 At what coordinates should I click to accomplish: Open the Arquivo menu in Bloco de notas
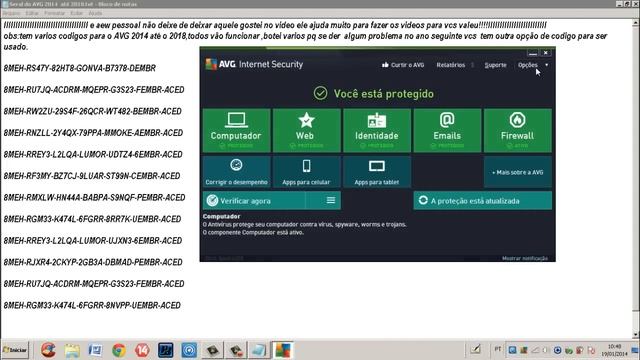(x=11, y=13)
